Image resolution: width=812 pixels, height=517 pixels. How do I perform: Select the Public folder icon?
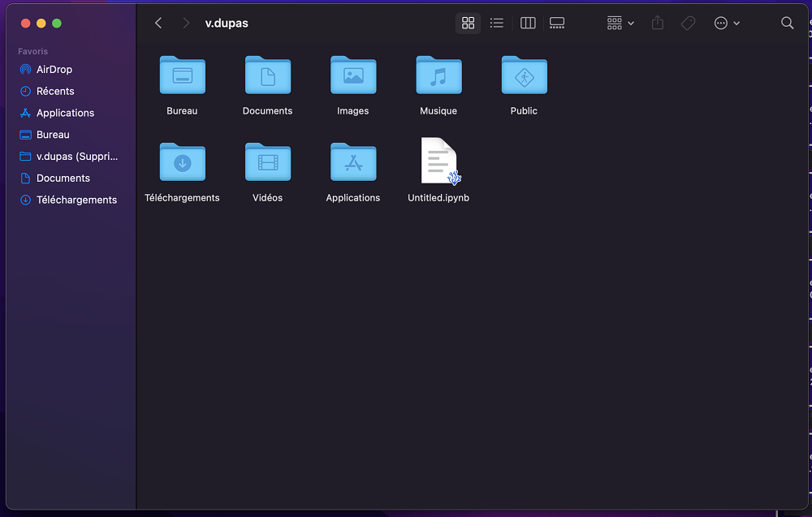tap(524, 75)
